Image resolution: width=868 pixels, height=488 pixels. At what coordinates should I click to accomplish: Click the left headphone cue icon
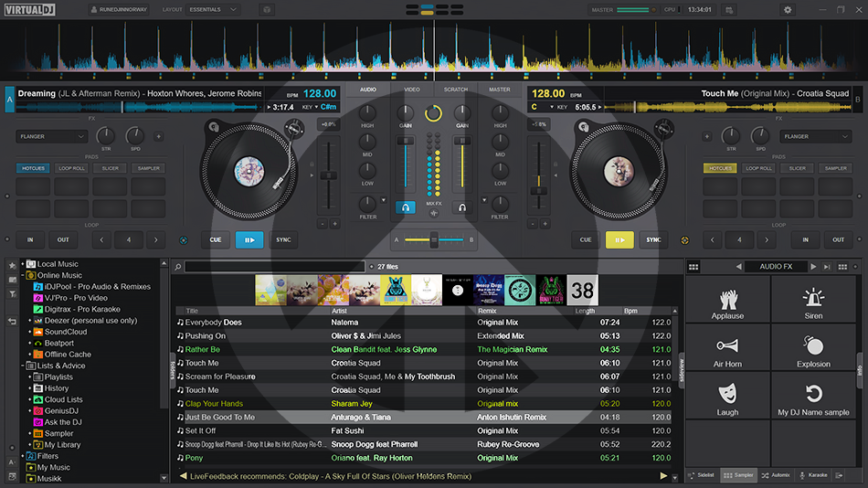[x=405, y=207]
